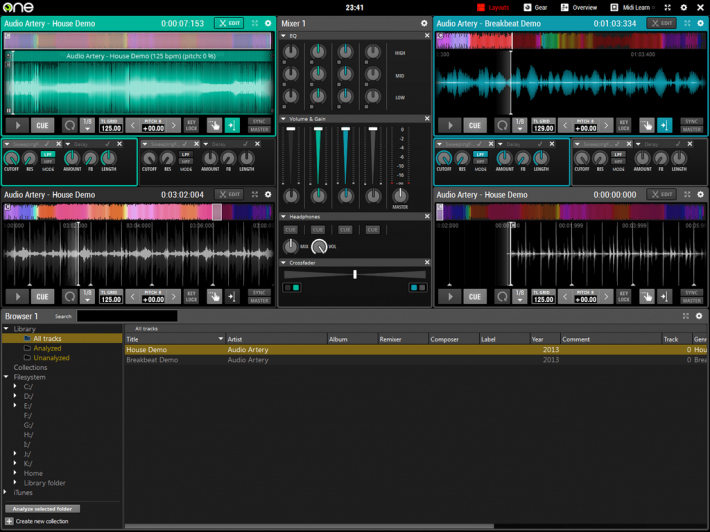Viewport: 710px width, 532px height.
Task: Collapse the EQ section triangle in mixer
Action: coord(283,36)
